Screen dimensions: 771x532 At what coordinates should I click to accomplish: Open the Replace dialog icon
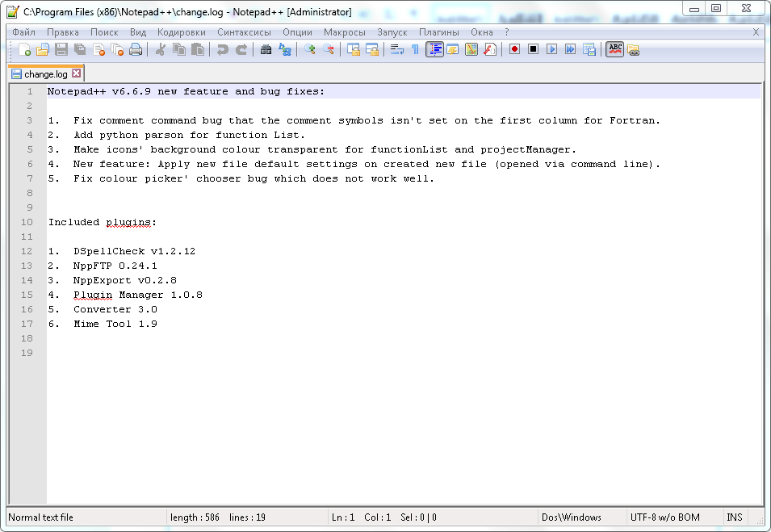point(285,50)
